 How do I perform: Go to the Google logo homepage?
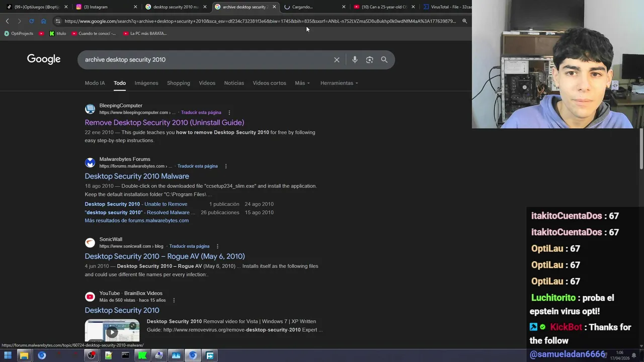click(x=44, y=59)
